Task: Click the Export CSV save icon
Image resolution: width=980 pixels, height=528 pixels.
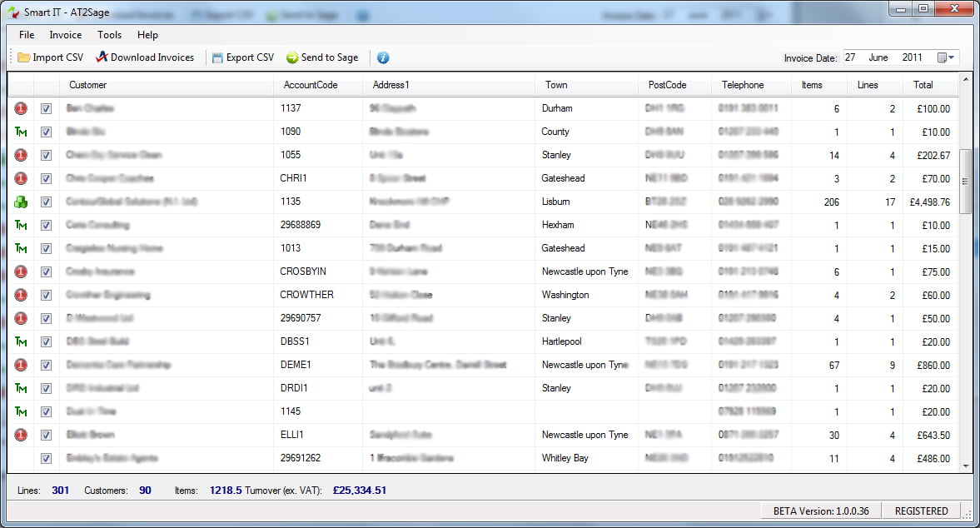Action: click(217, 57)
